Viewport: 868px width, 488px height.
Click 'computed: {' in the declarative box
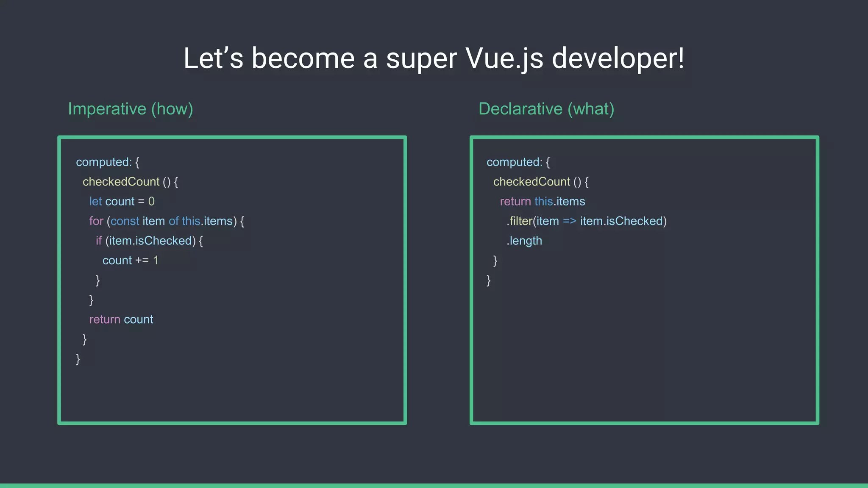tap(518, 162)
